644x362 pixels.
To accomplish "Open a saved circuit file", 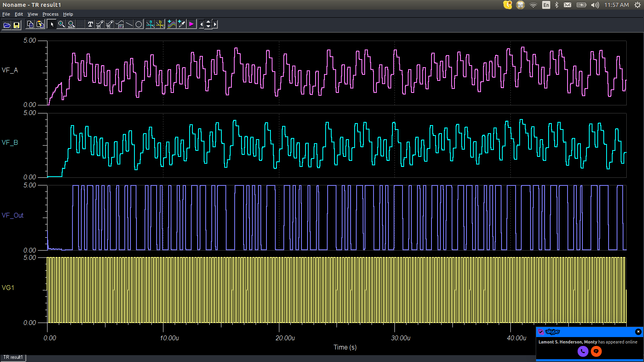I will point(6,24).
